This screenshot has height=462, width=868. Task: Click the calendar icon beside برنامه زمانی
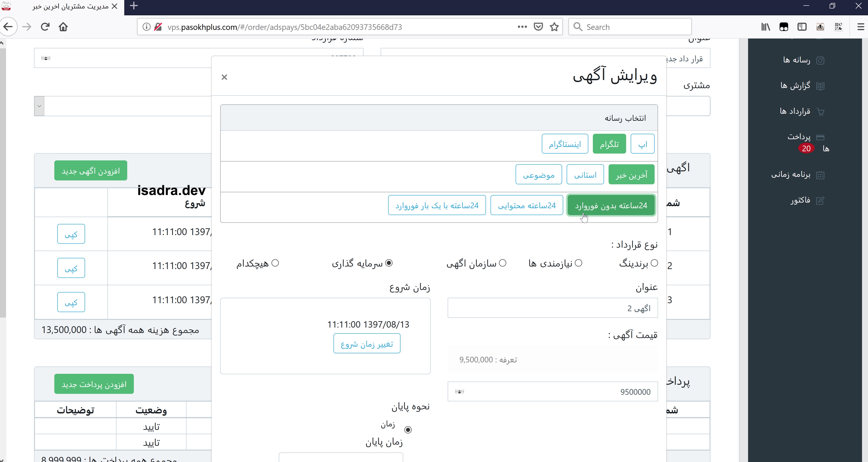(821, 175)
